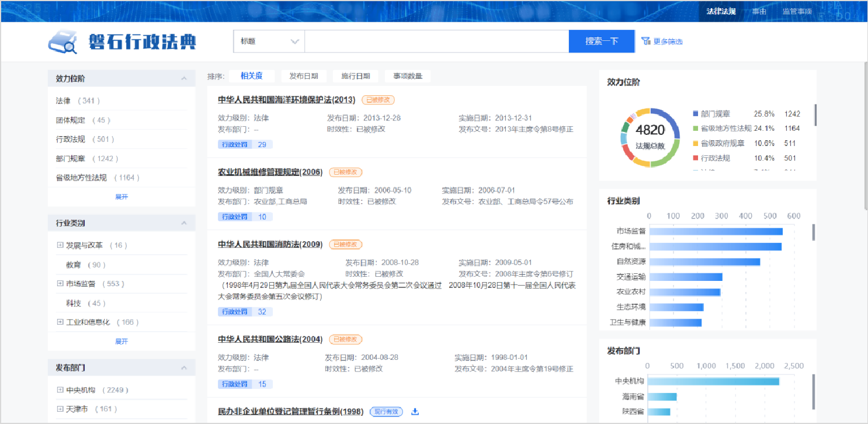This screenshot has height=424, width=868.
Task: Click yellow 省级政府规章 legend swatch
Action: tap(695, 143)
